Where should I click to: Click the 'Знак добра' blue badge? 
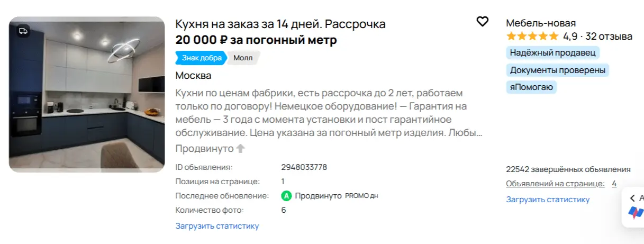(201, 58)
